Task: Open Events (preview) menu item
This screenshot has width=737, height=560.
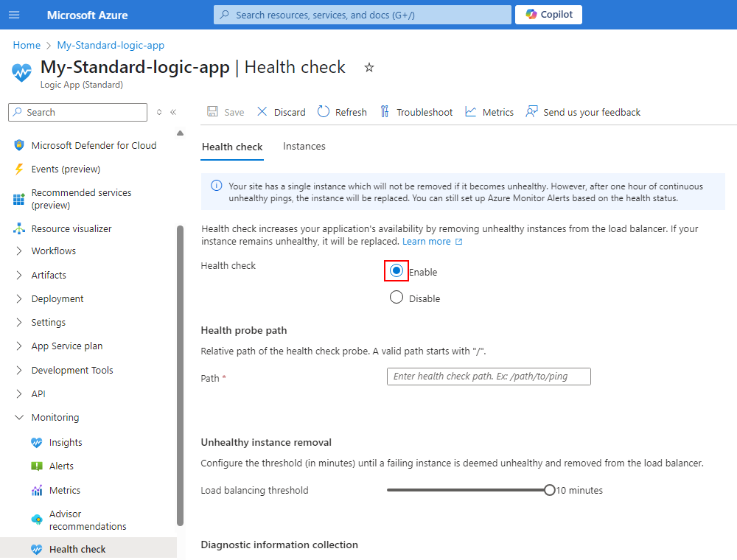Action: click(x=66, y=169)
